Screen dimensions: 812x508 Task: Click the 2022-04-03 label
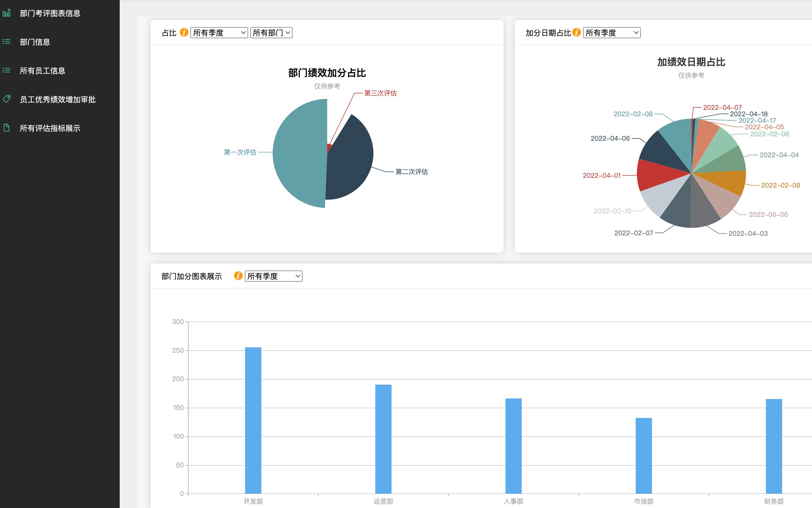coord(748,233)
